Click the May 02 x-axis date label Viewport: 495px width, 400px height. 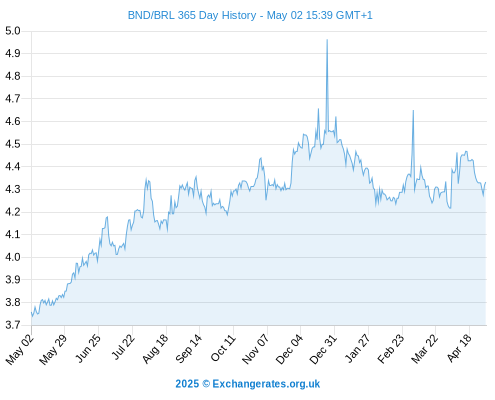[20, 349]
